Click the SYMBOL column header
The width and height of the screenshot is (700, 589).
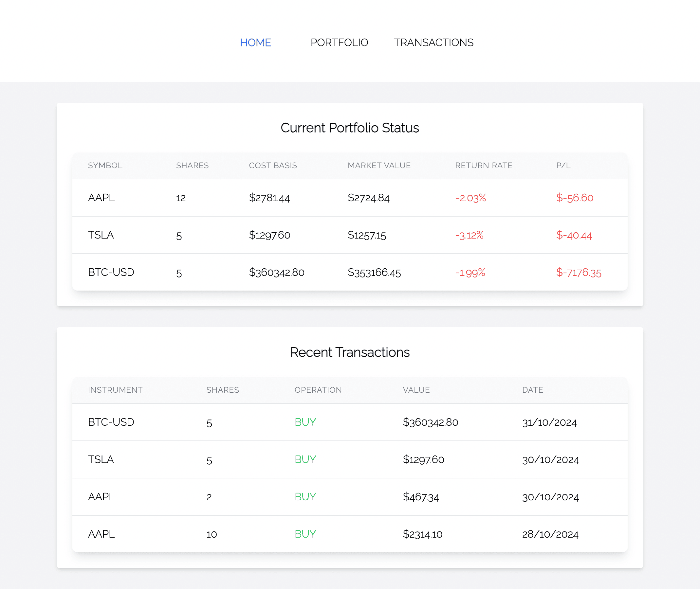tap(105, 165)
